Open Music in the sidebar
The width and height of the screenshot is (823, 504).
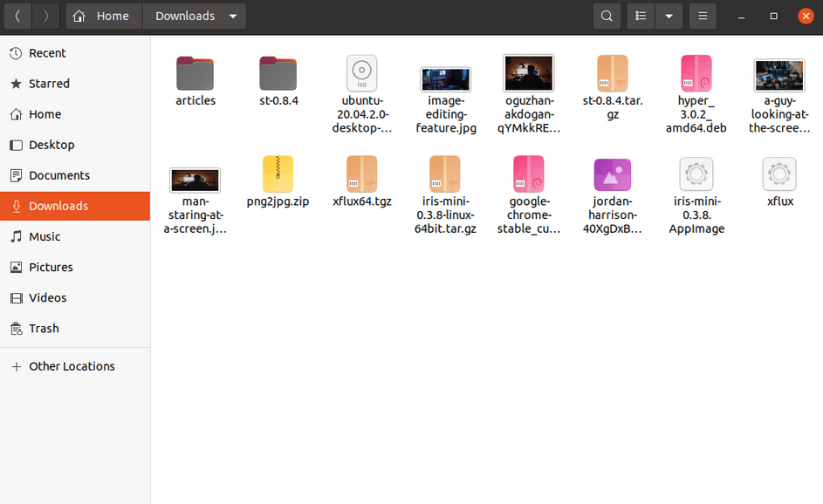(x=75, y=236)
